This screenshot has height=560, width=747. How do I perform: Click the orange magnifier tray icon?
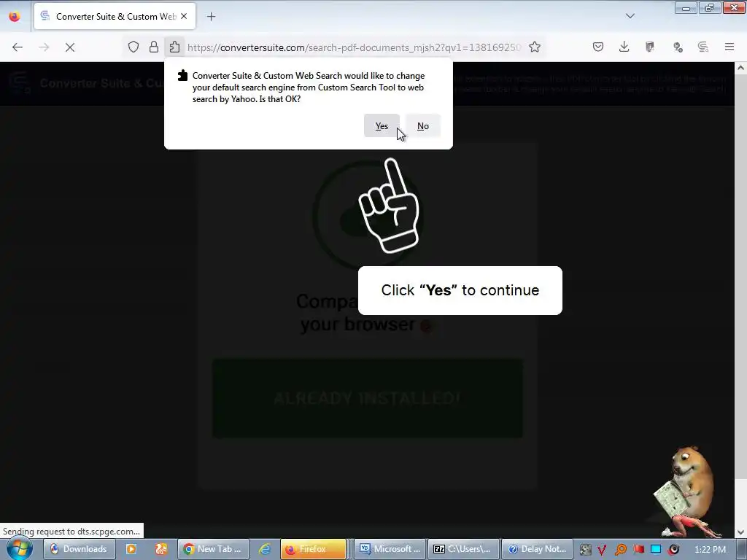620,550
